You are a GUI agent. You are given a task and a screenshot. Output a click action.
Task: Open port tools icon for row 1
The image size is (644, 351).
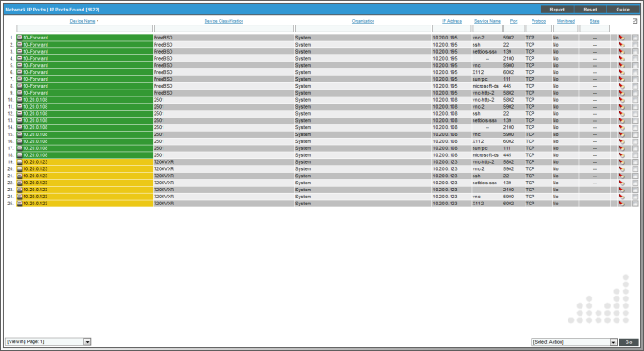[621, 38]
